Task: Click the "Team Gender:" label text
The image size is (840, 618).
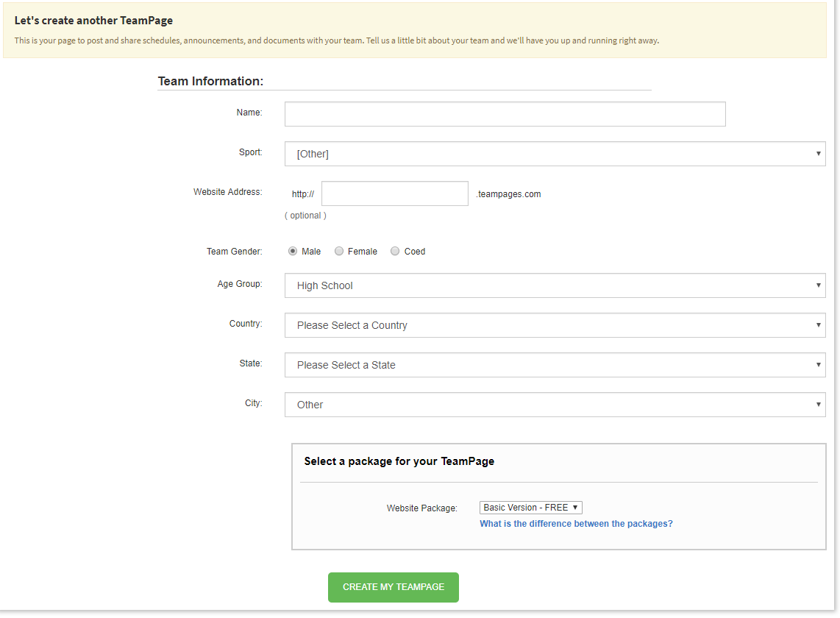Action: (x=234, y=252)
